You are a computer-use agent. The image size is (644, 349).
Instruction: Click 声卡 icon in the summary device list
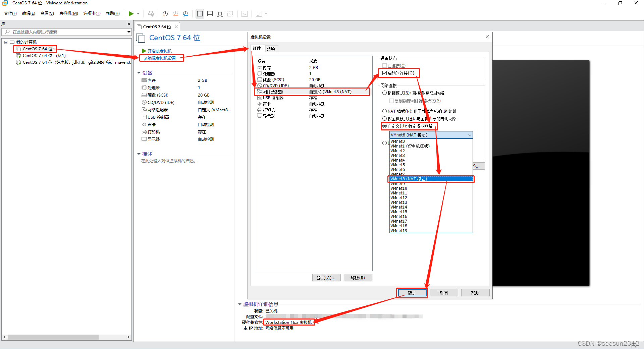click(144, 124)
